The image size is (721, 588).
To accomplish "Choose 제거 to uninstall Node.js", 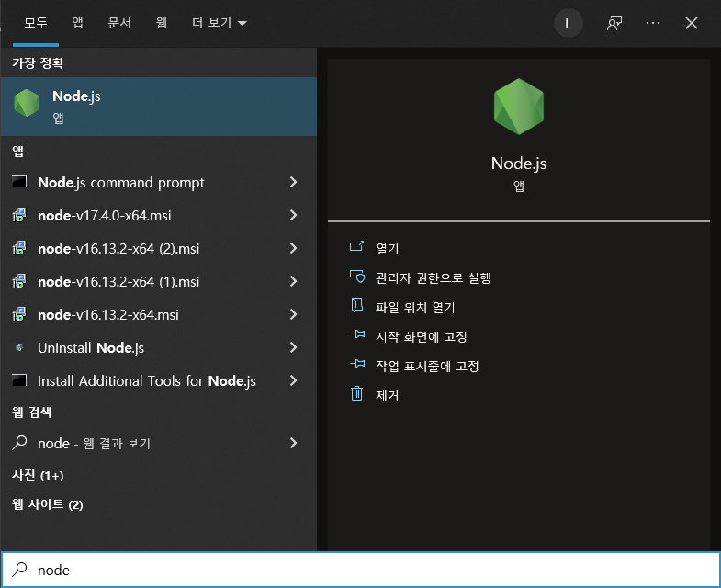I will (x=388, y=396).
